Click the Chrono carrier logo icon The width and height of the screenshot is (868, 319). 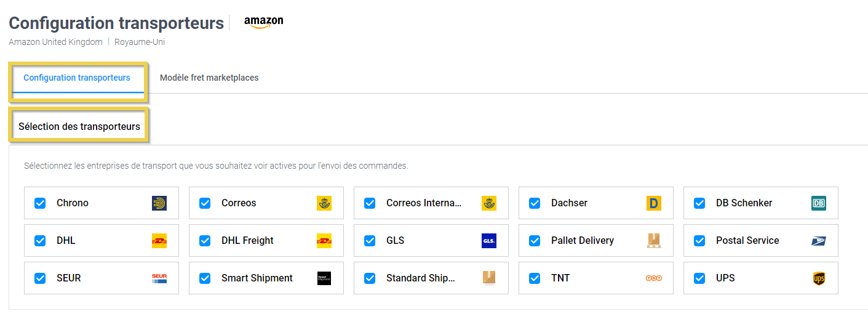(159, 203)
